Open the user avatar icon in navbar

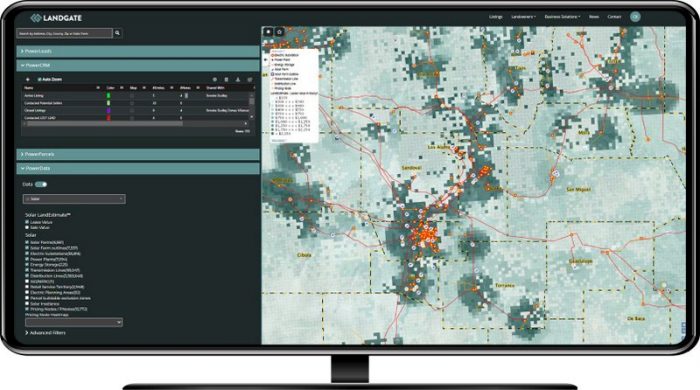pos(635,17)
